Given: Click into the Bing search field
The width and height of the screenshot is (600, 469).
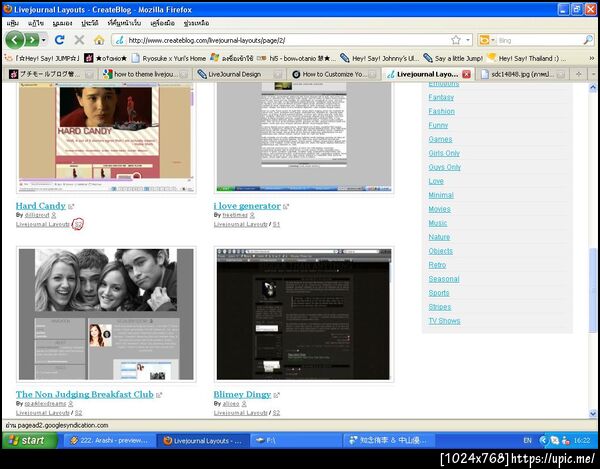Looking at the screenshot, I should pos(539,40).
